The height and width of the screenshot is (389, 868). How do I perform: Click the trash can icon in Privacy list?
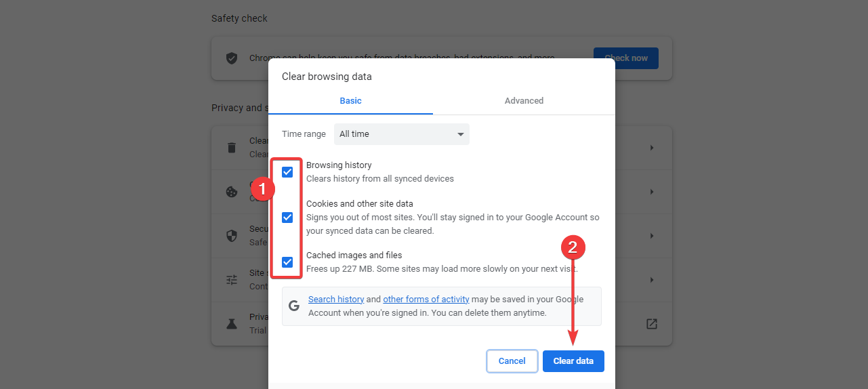pyautogui.click(x=232, y=148)
